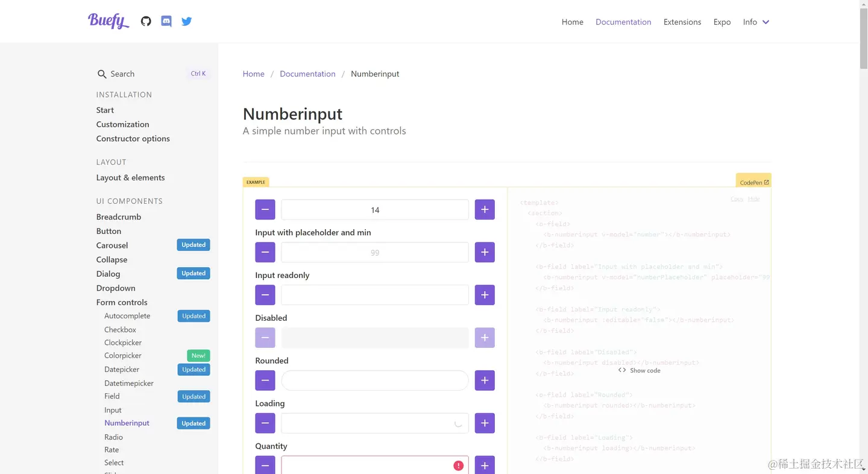Open the Discord icon link
Viewport: 868px width, 474px height.
166,21
